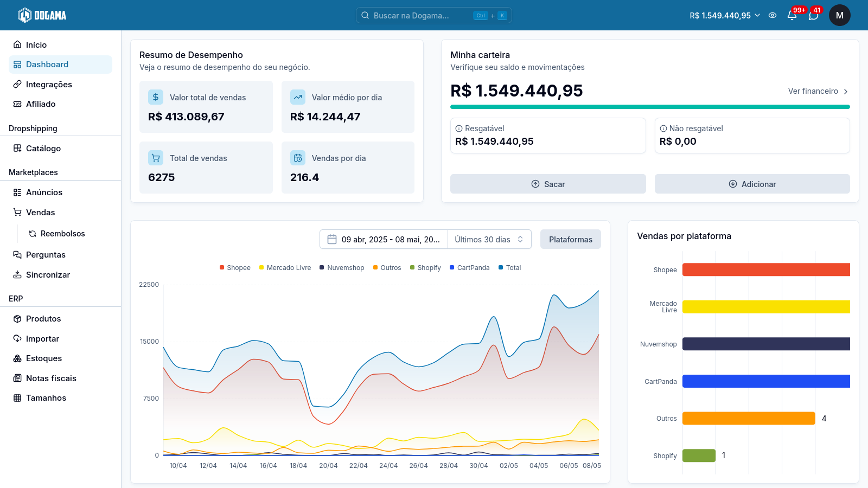Image resolution: width=868 pixels, height=488 pixels.
Task: Click the Vendas por plataforma heading
Action: pyautogui.click(x=684, y=236)
